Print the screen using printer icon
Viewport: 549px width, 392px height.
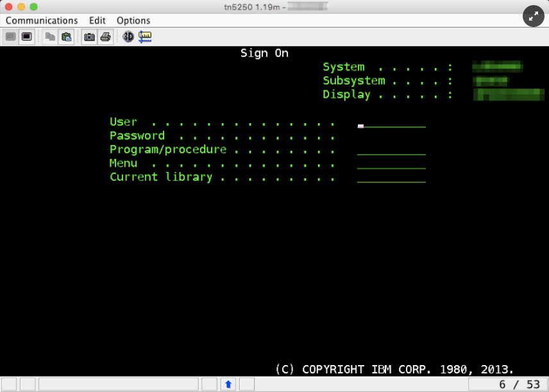coord(105,37)
